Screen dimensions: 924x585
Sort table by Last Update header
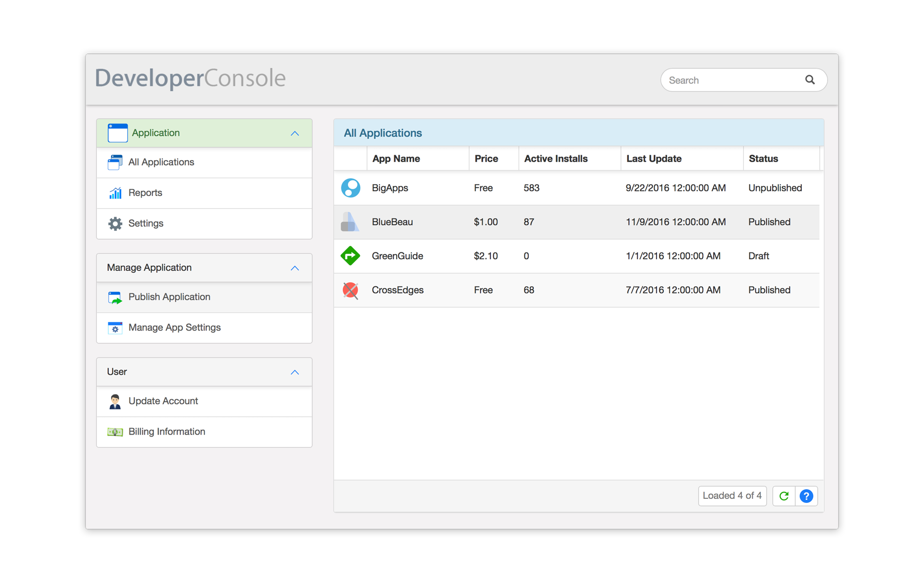click(x=653, y=159)
